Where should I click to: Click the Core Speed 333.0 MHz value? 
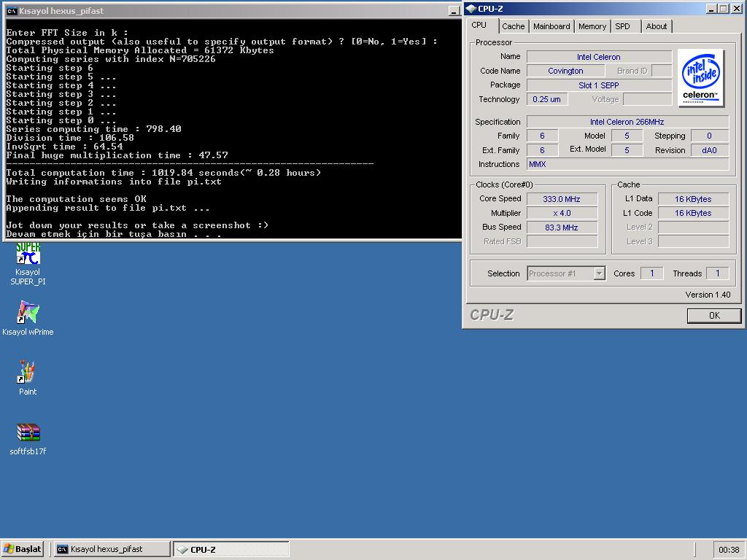click(x=562, y=199)
